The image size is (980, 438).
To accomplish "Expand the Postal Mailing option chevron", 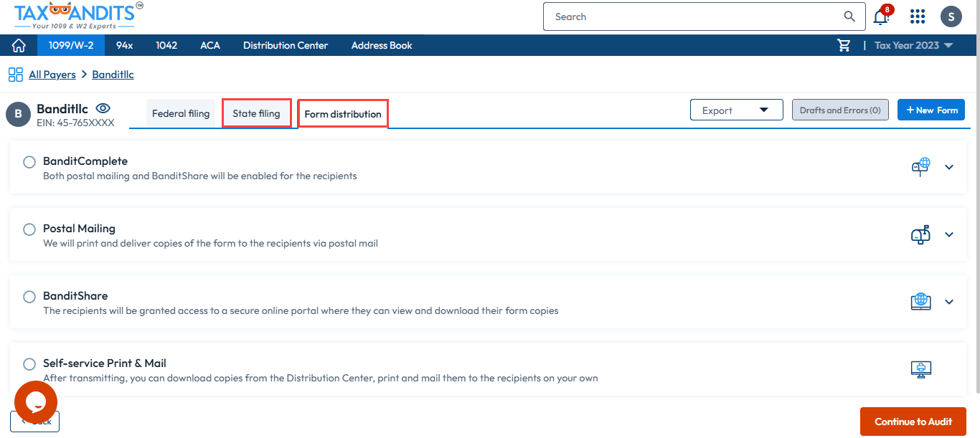I will tap(949, 234).
